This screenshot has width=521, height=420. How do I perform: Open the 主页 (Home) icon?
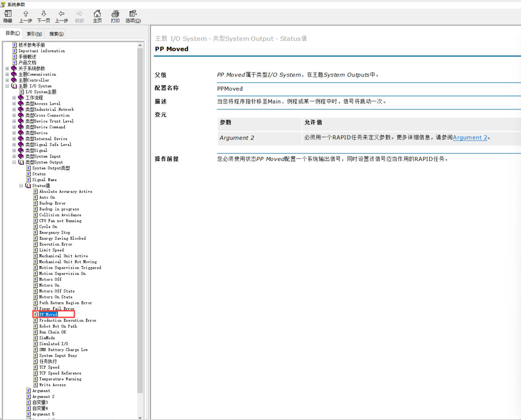[x=97, y=14]
